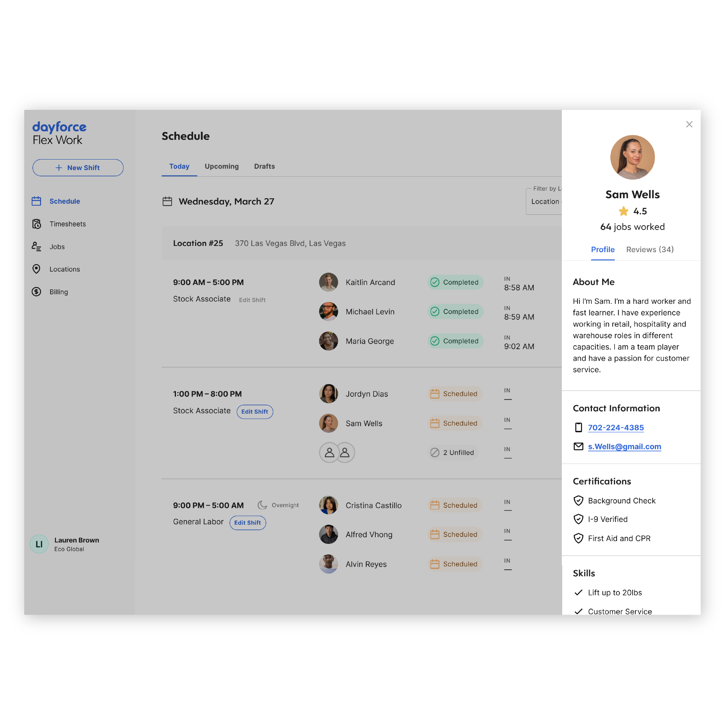Click Sam Wells's avatar in schedule list

click(328, 423)
